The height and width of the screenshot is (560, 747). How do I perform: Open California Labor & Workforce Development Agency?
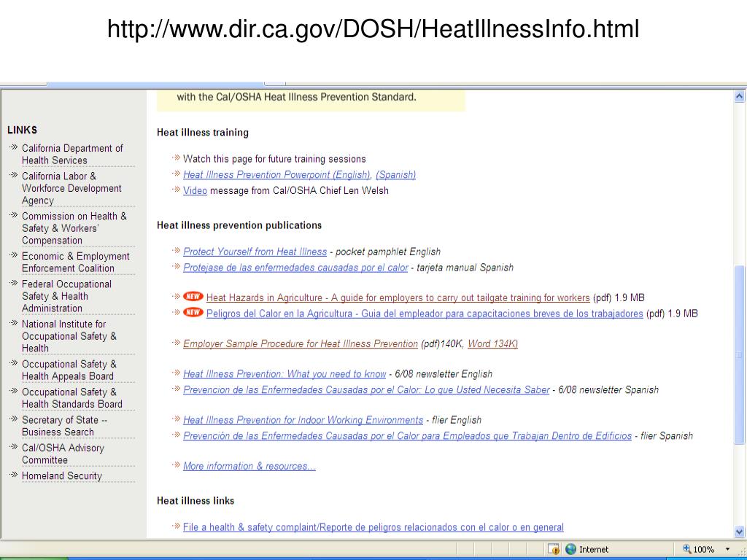click(71, 188)
